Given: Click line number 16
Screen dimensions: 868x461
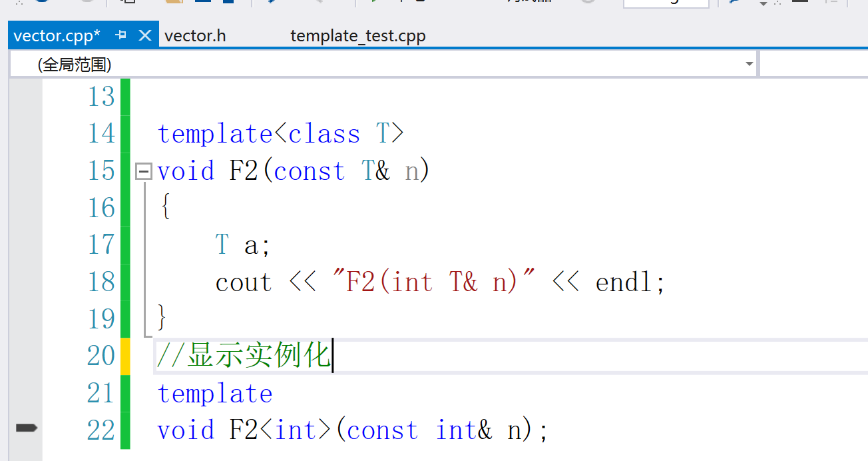Looking at the screenshot, I should tap(101, 209).
